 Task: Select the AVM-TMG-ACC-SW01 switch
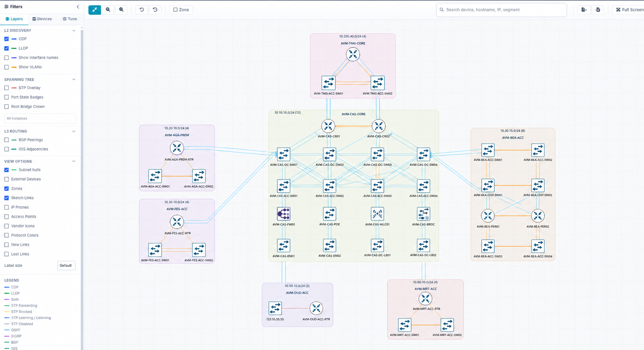pos(328,83)
